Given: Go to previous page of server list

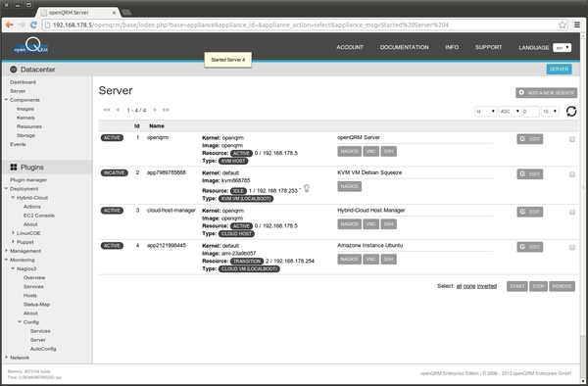Looking at the screenshot, I should click(119, 110).
